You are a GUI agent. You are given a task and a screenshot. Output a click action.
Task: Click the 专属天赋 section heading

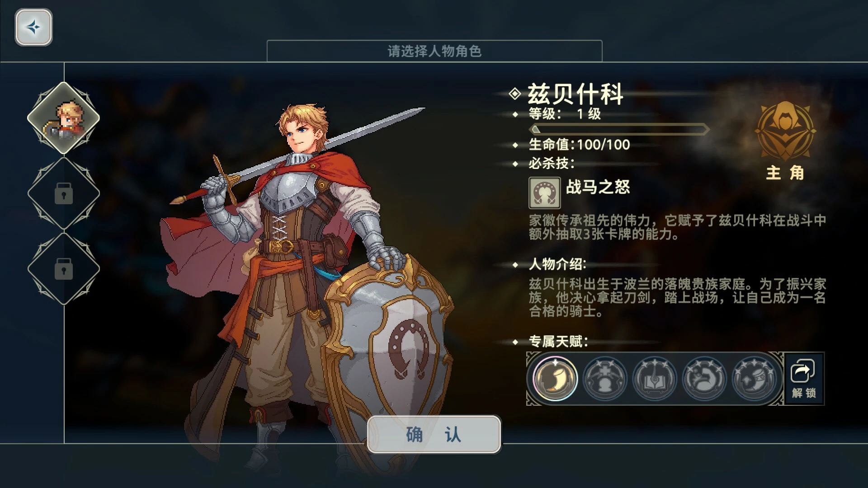(x=558, y=342)
